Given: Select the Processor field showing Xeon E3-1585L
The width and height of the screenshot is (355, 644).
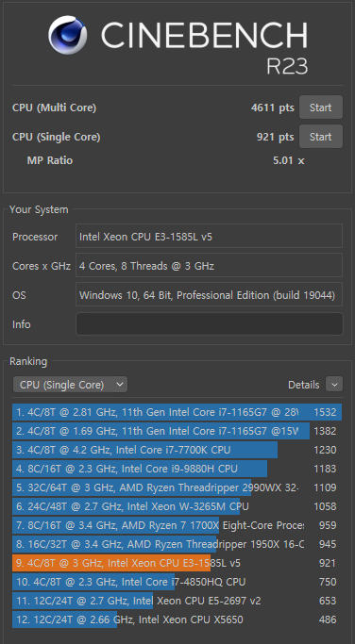Looking at the screenshot, I should pos(209,236).
